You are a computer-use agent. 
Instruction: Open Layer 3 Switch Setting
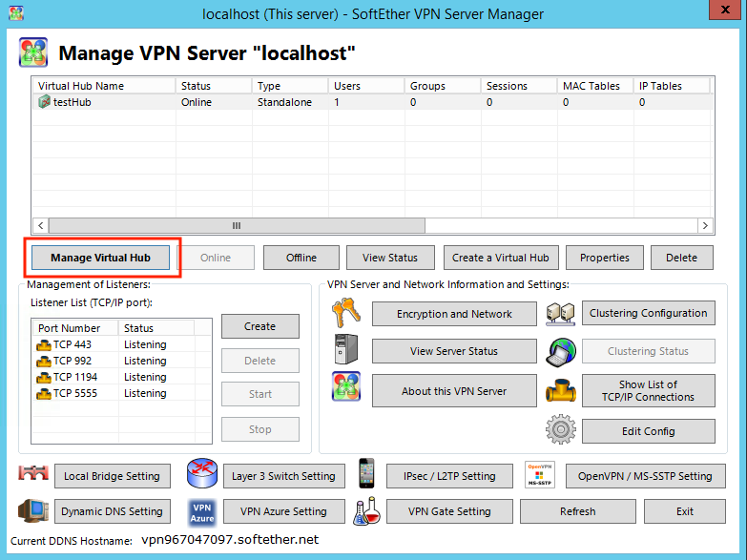pos(284,476)
